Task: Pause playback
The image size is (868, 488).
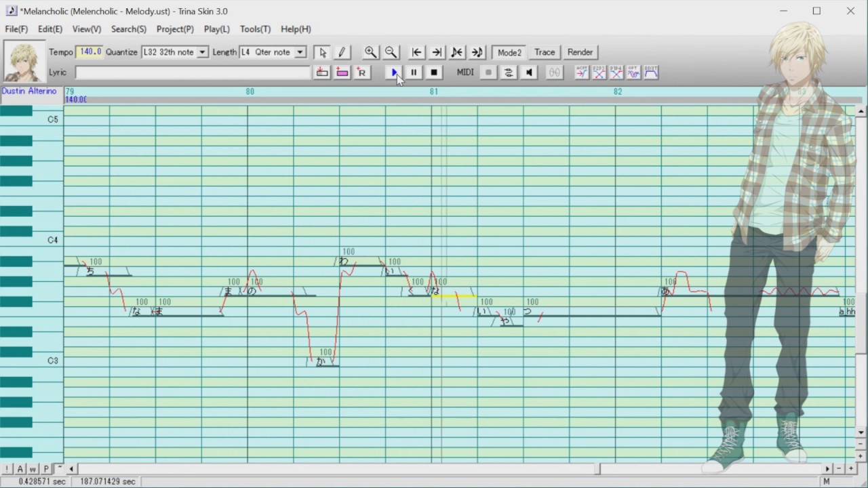Action: 414,73
